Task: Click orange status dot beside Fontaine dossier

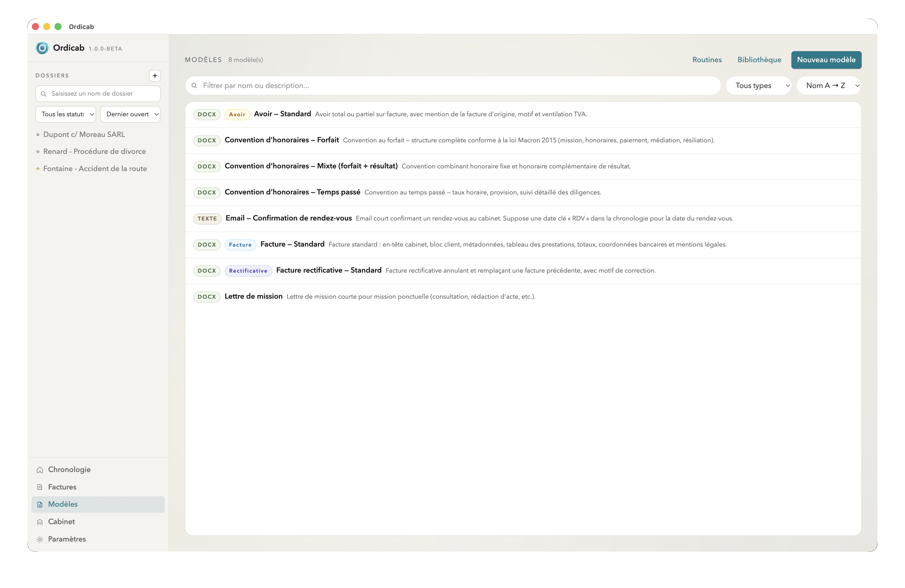Action: (38, 169)
